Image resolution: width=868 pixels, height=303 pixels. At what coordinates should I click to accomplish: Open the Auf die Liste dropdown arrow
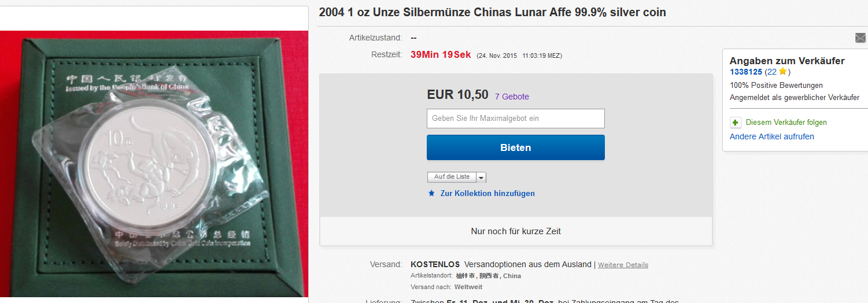[482, 178]
